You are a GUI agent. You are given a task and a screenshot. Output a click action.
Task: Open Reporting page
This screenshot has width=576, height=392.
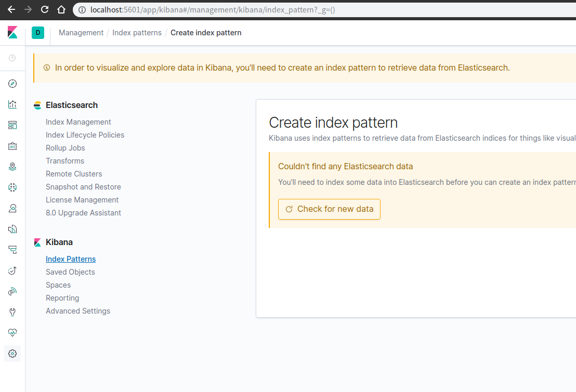[62, 298]
